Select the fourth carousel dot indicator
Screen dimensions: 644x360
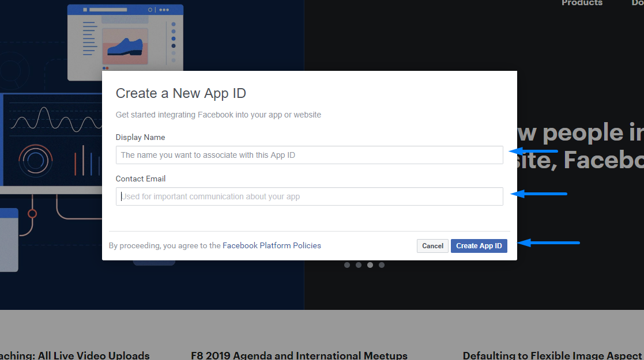coord(382,265)
